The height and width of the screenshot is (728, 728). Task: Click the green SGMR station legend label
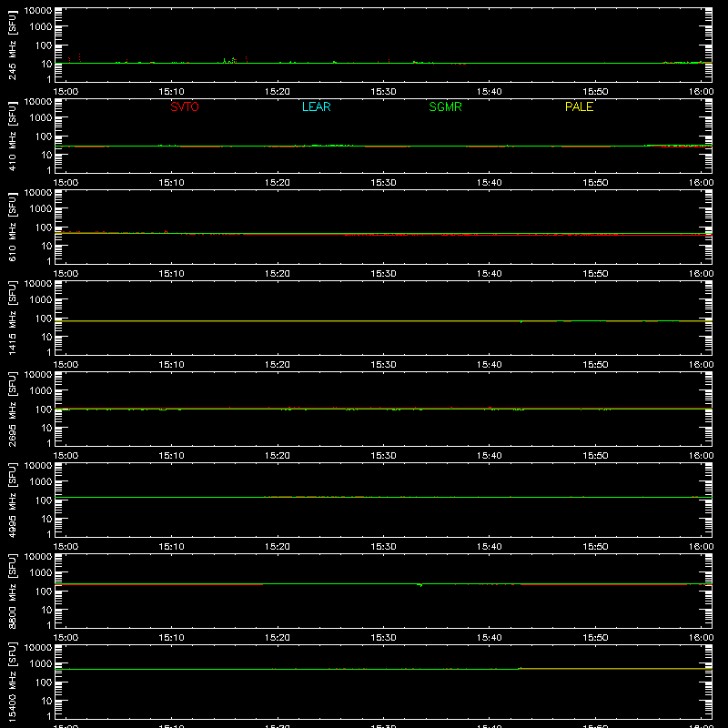445,106
